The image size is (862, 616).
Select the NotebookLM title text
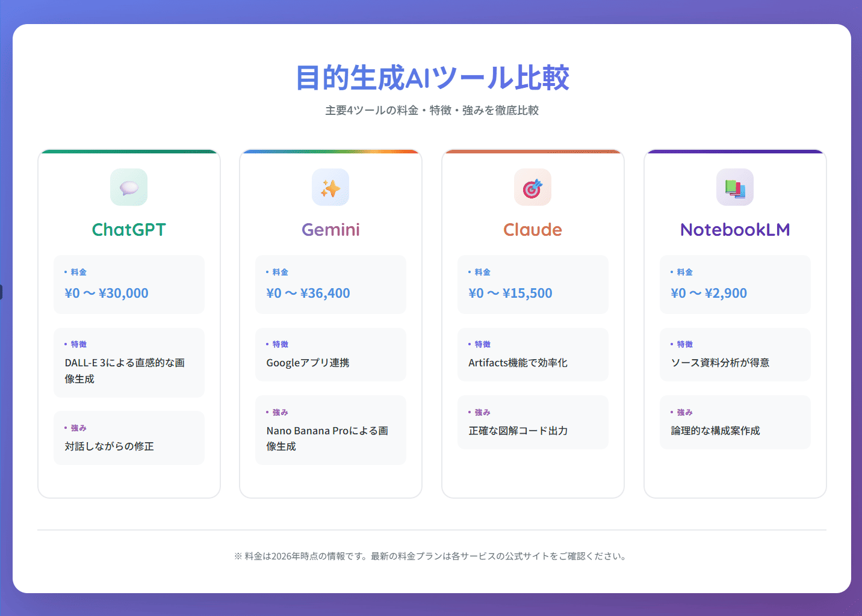pyautogui.click(x=734, y=229)
